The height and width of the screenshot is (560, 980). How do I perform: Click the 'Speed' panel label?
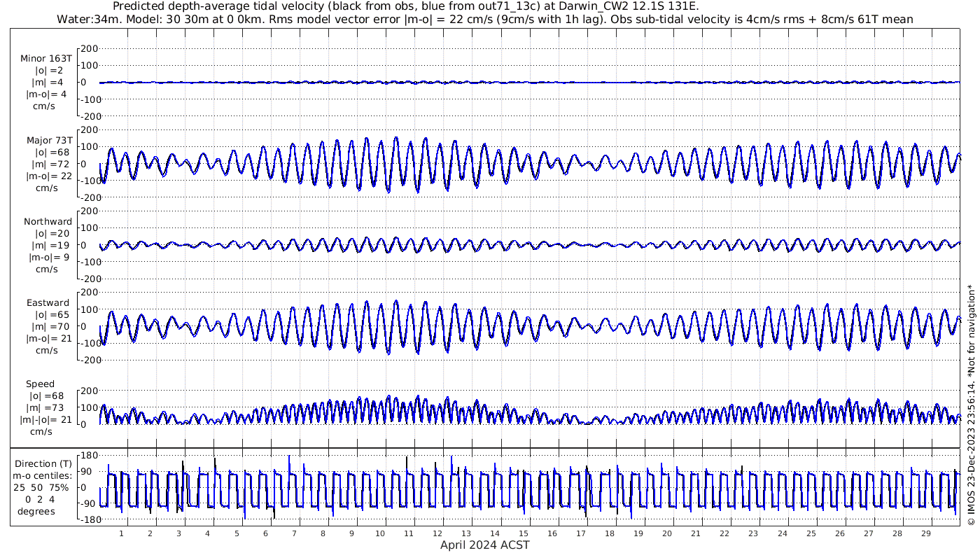(x=40, y=384)
